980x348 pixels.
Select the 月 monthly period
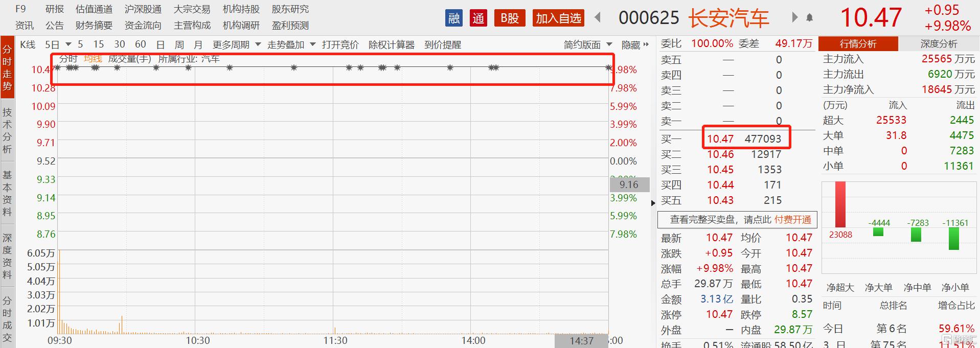click(198, 45)
